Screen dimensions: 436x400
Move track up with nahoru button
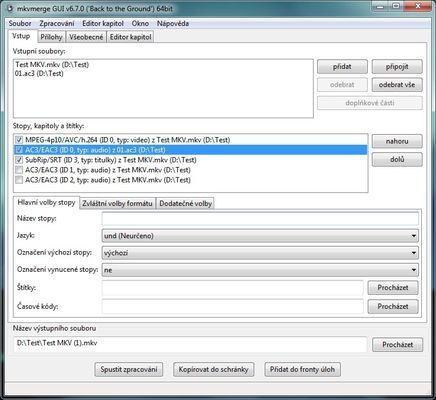(397, 141)
